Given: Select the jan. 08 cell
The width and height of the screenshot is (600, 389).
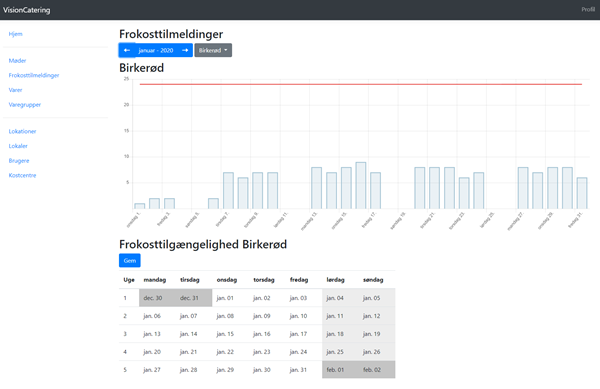Looking at the screenshot, I should point(230,316).
